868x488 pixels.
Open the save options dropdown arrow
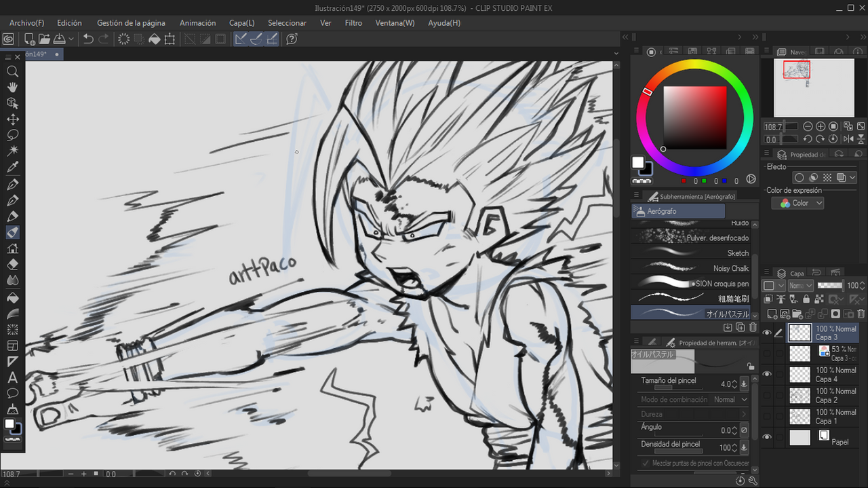(x=71, y=39)
